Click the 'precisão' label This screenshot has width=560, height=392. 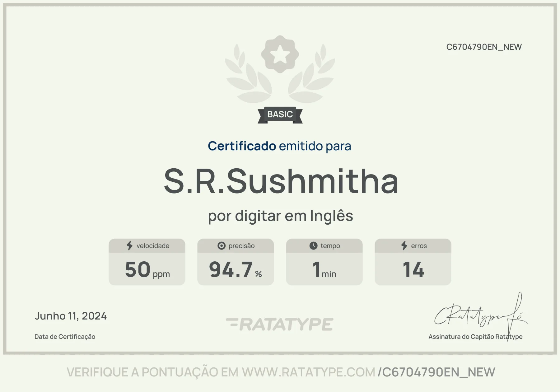click(241, 246)
